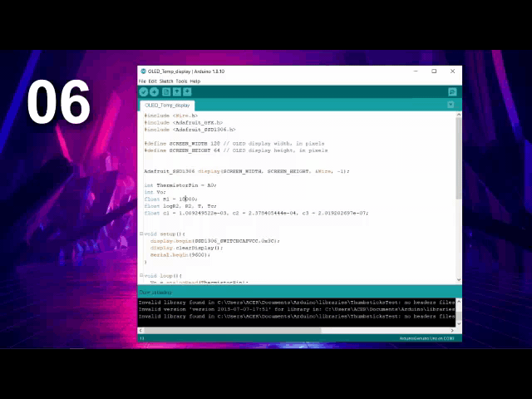Open the Tools menu
532x399 pixels.
tap(181, 81)
